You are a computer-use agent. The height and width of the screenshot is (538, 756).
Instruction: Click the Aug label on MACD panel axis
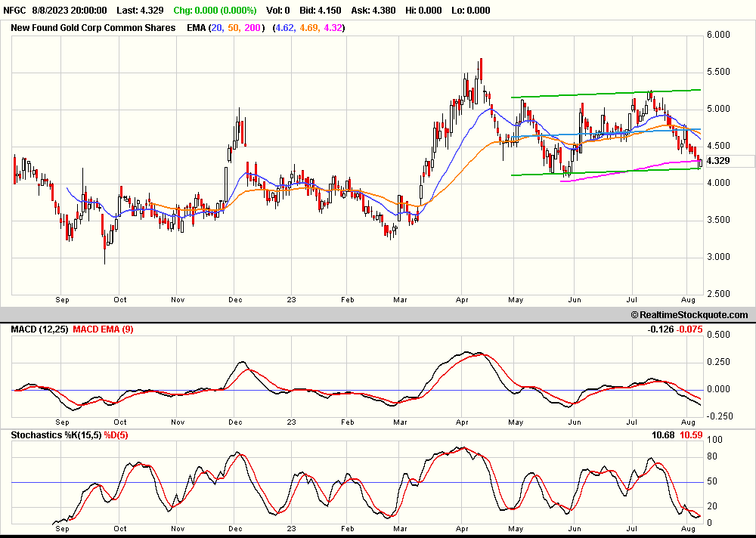click(x=689, y=422)
